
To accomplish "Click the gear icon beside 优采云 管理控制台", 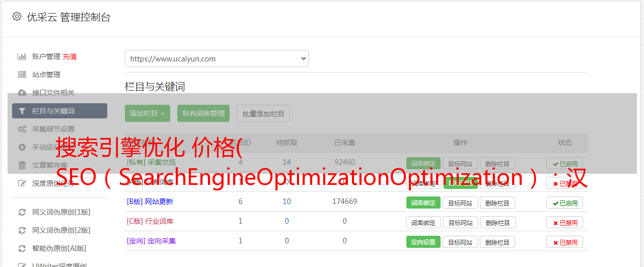I will click(17, 17).
